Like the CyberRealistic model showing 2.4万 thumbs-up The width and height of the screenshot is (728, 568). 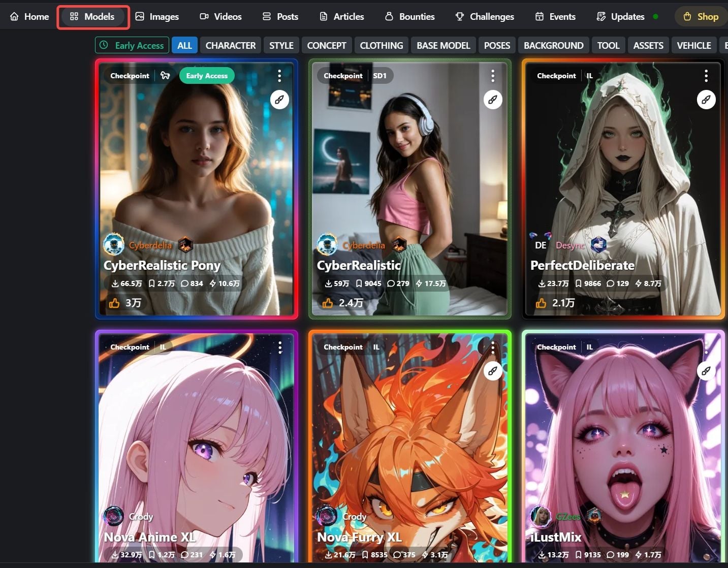click(343, 303)
